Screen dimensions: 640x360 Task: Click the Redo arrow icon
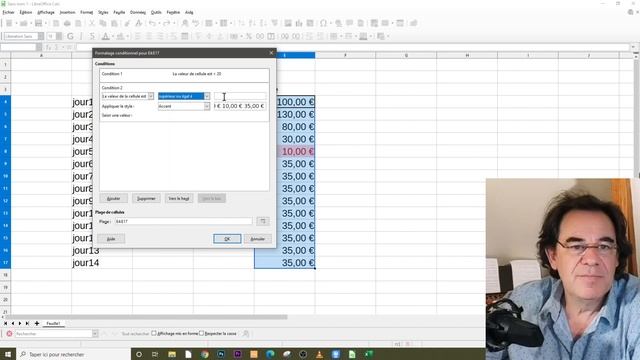tap(167, 23)
